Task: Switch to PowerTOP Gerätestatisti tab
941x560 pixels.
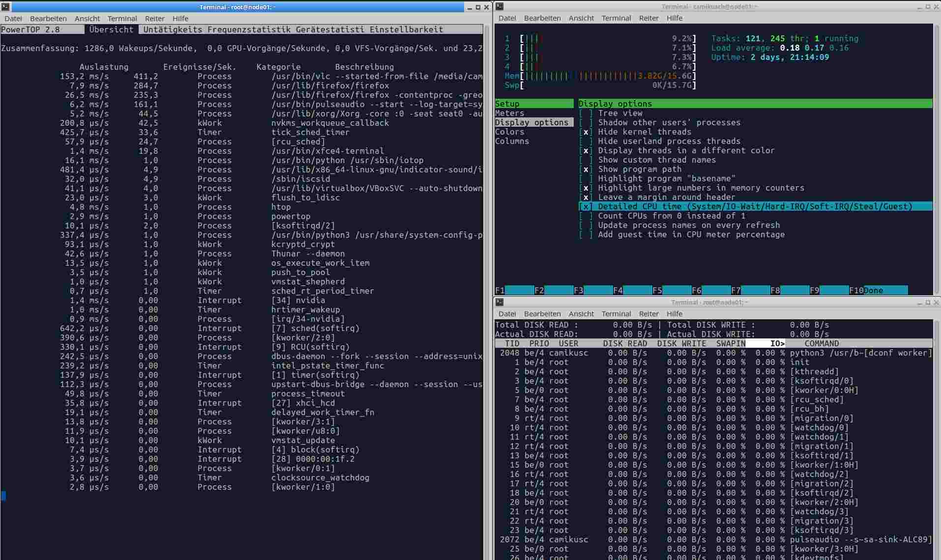Action: pos(330,29)
